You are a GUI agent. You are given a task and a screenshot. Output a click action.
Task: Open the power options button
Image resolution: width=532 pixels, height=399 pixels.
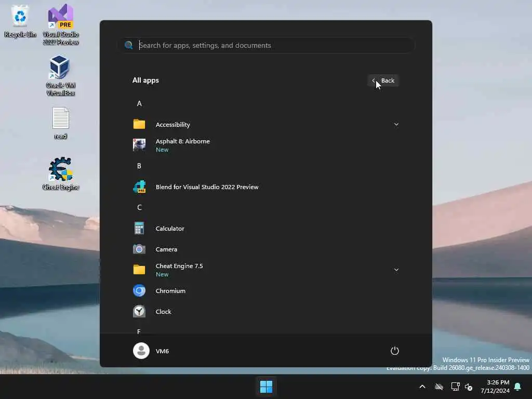[x=395, y=351]
